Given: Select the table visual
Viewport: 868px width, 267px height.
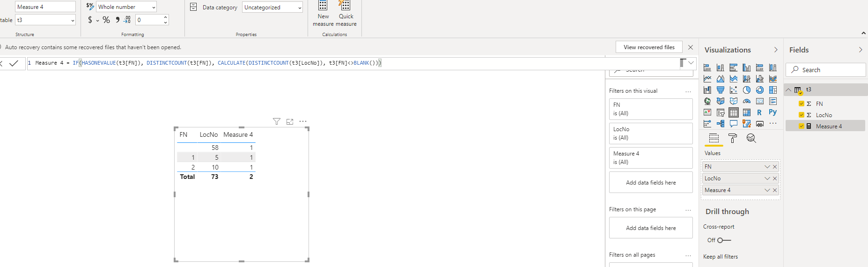Looking at the screenshot, I should coord(734,112).
